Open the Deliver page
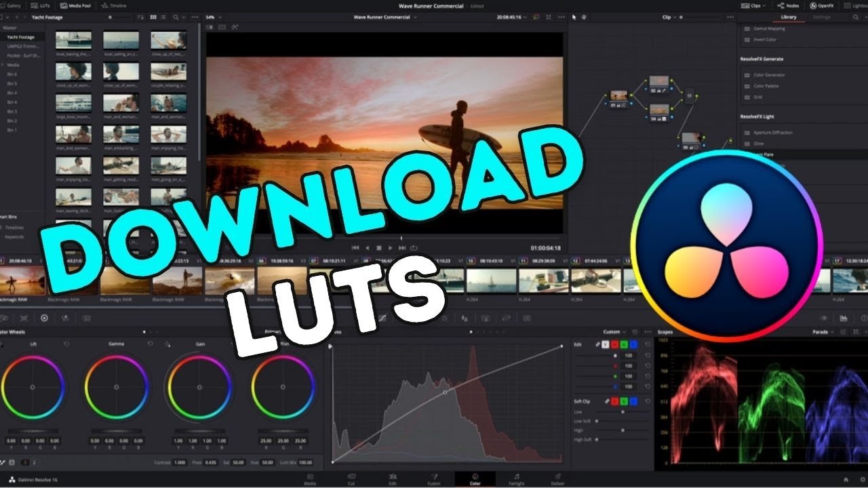Viewport: 868px width, 488px height. pos(557,480)
